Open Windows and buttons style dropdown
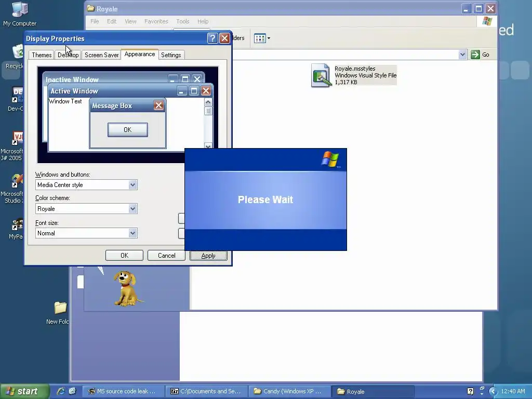Viewport: 532px width, 399px height. tap(132, 185)
